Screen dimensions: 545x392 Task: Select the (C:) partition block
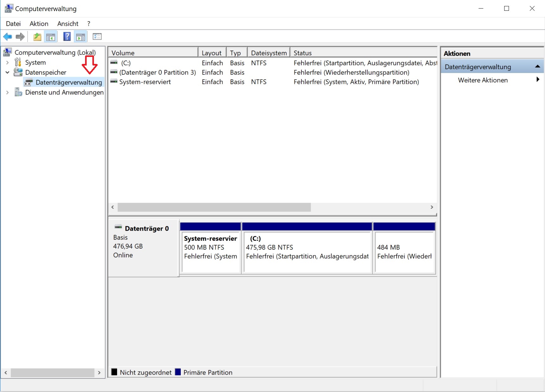point(307,252)
